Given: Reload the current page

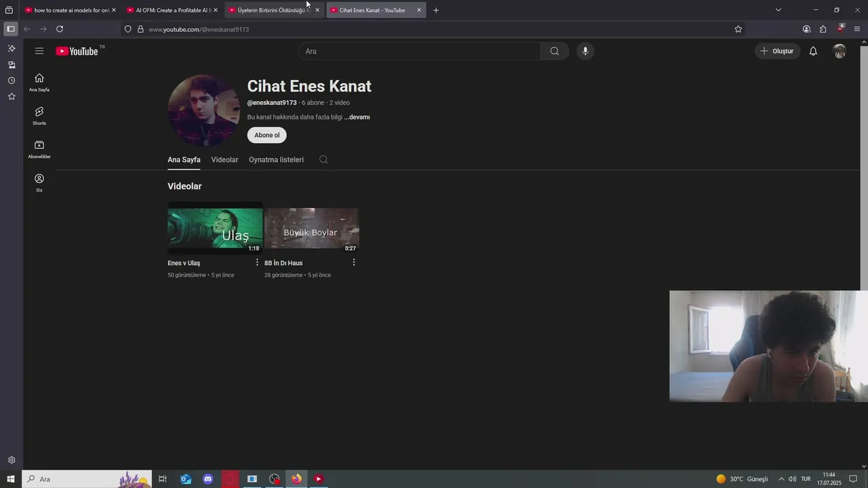Looking at the screenshot, I should tap(60, 29).
